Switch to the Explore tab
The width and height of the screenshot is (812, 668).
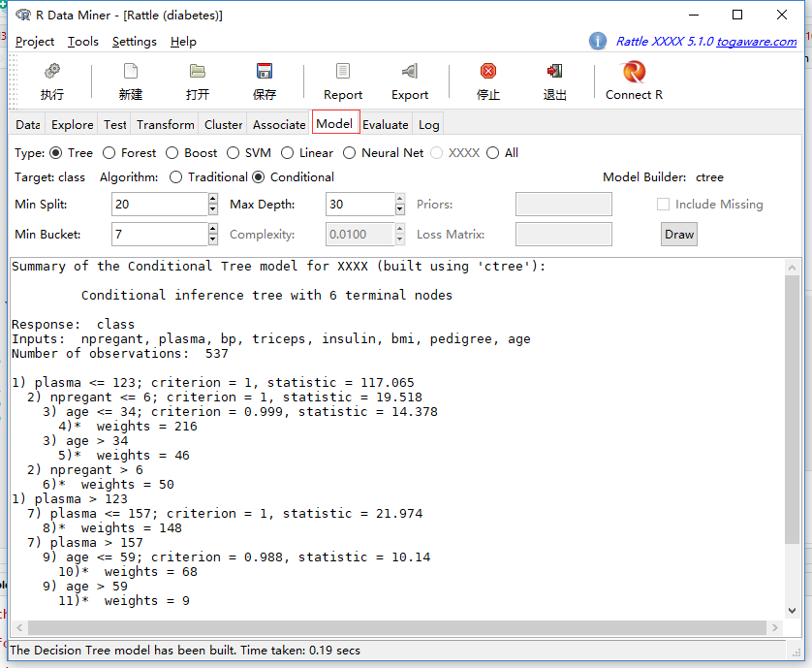click(72, 125)
